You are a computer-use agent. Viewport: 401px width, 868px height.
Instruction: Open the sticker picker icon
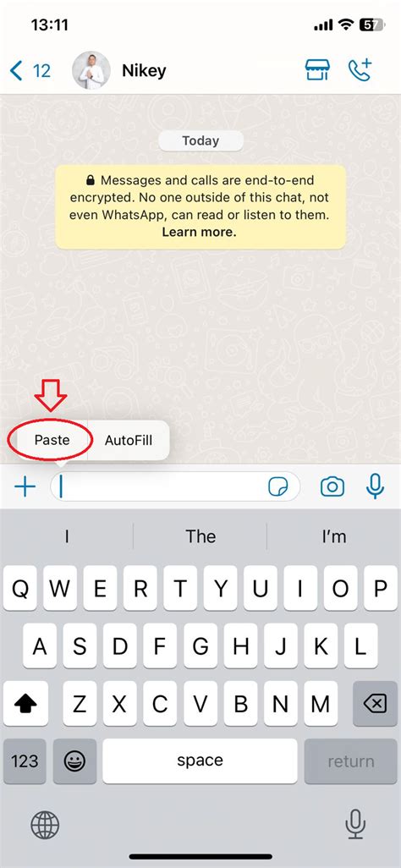coord(278,487)
